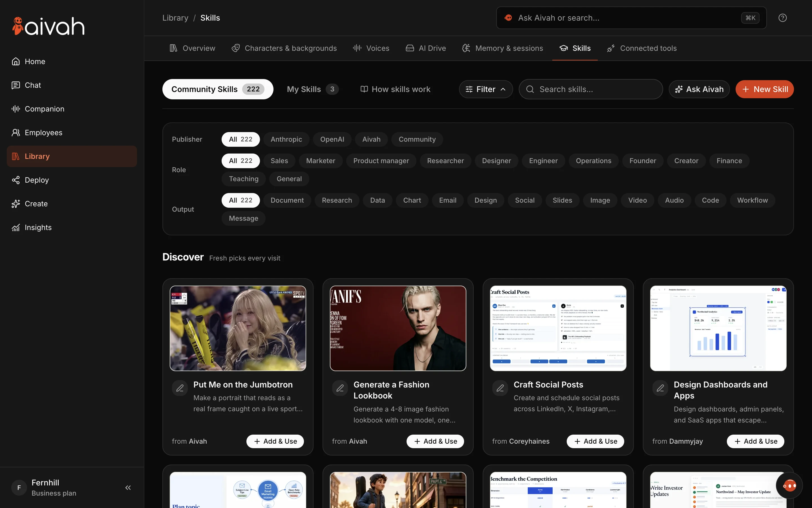Focus the Search skills input field

point(591,89)
